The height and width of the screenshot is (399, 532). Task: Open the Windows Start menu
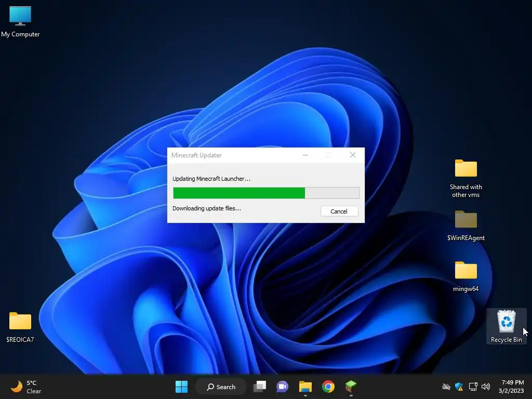(181, 387)
